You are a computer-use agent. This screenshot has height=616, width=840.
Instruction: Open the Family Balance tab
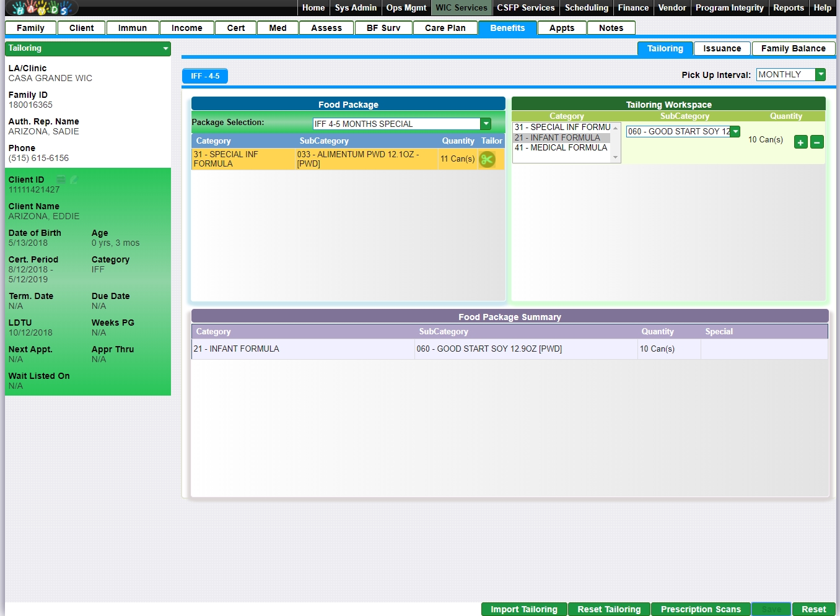coord(793,48)
